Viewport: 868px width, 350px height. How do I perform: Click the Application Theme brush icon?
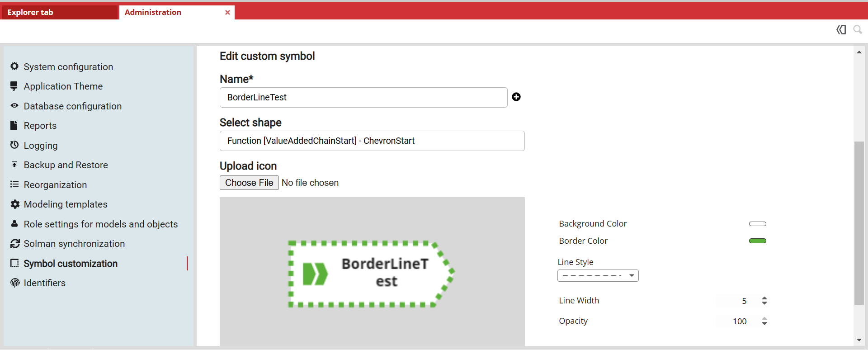[14, 86]
